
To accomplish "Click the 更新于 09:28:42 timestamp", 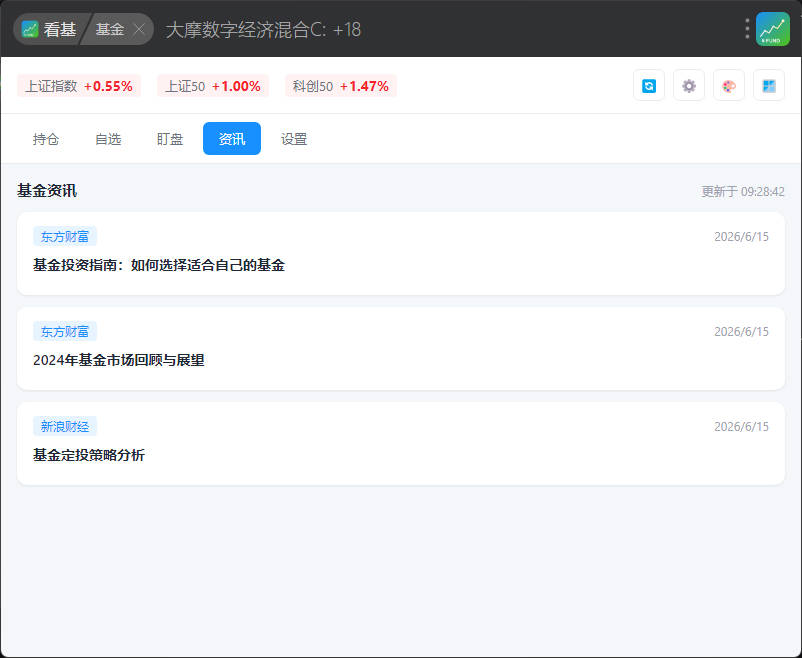I will (743, 192).
